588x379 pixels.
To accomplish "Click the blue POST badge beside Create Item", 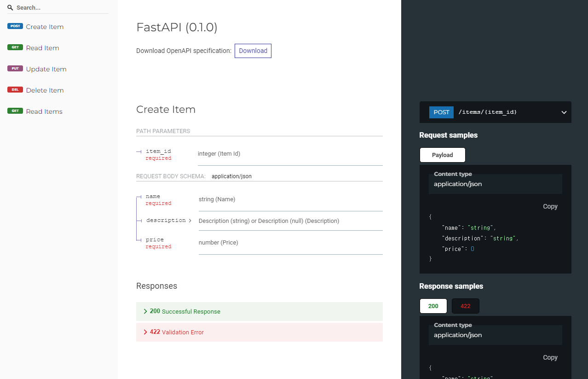I will tap(15, 26).
